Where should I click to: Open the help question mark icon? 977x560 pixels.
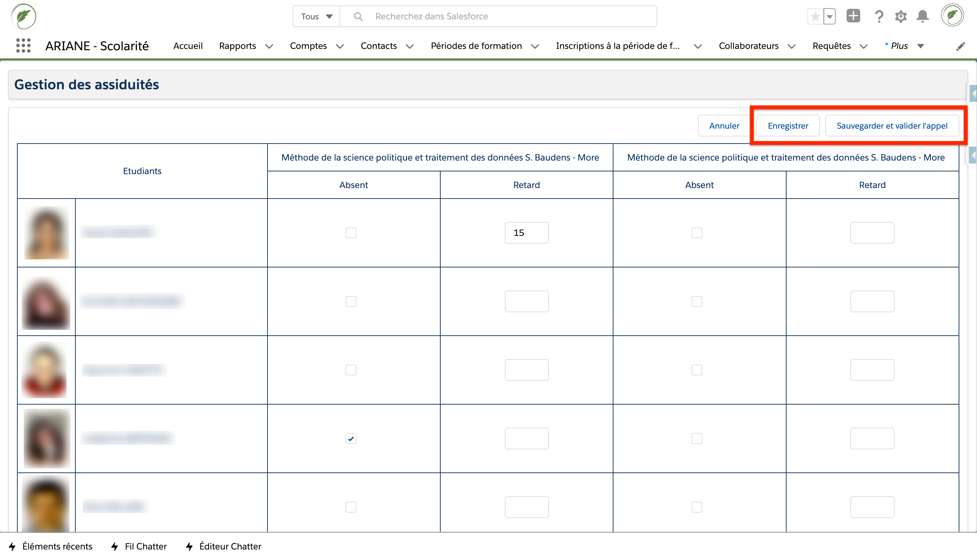click(x=879, y=17)
